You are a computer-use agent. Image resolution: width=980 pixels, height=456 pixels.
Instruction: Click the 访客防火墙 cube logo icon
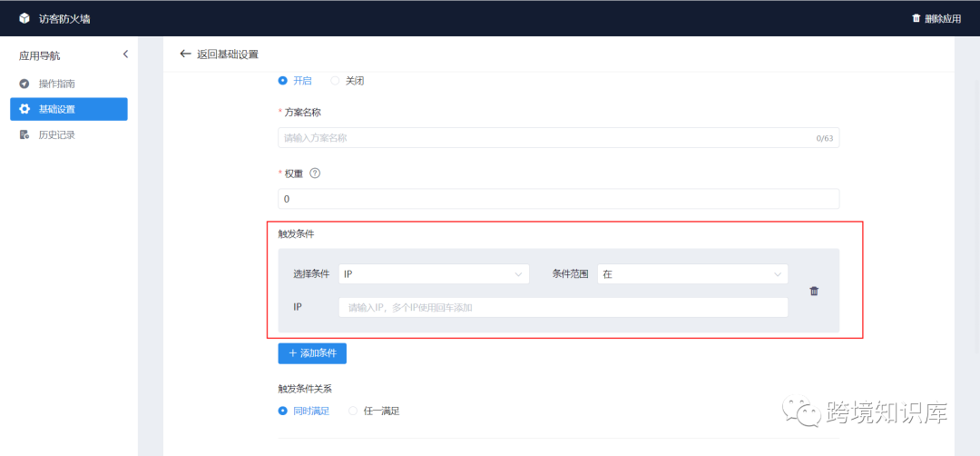[24, 18]
